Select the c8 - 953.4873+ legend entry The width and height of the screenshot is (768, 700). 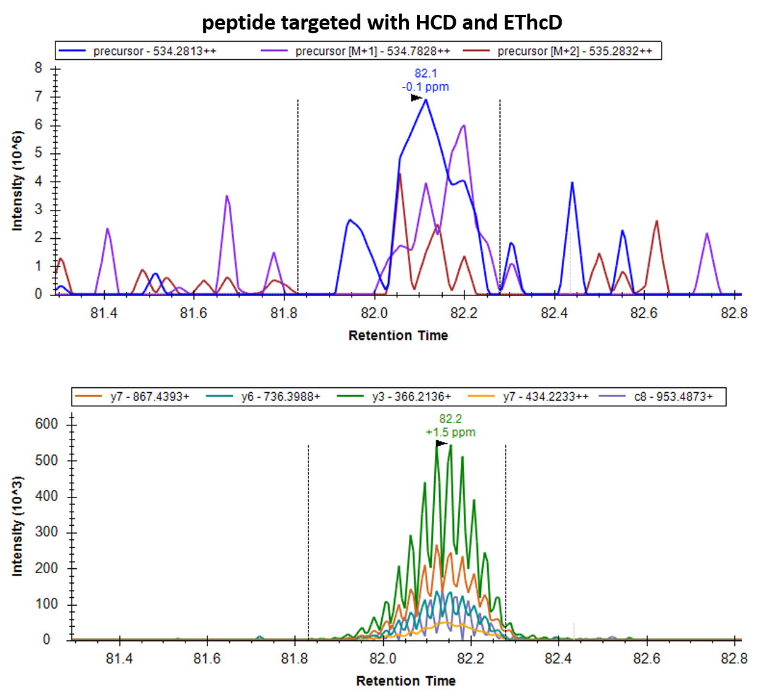[x=673, y=396]
